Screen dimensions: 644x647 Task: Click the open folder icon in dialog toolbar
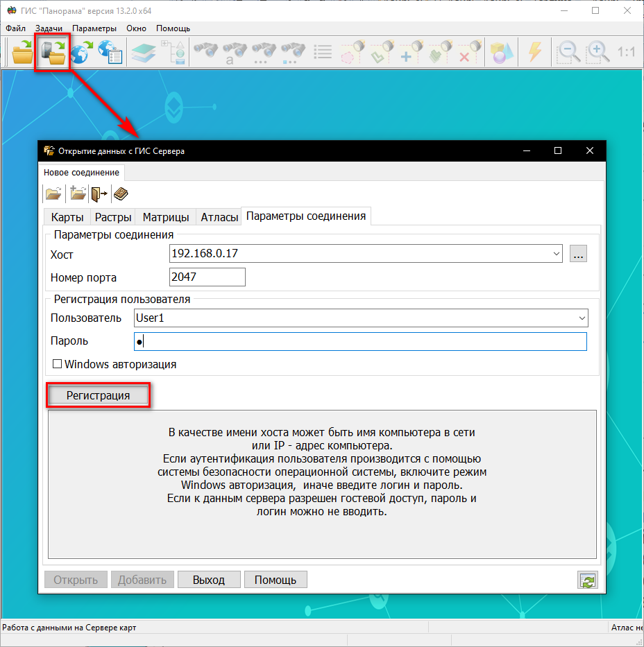[53, 193]
